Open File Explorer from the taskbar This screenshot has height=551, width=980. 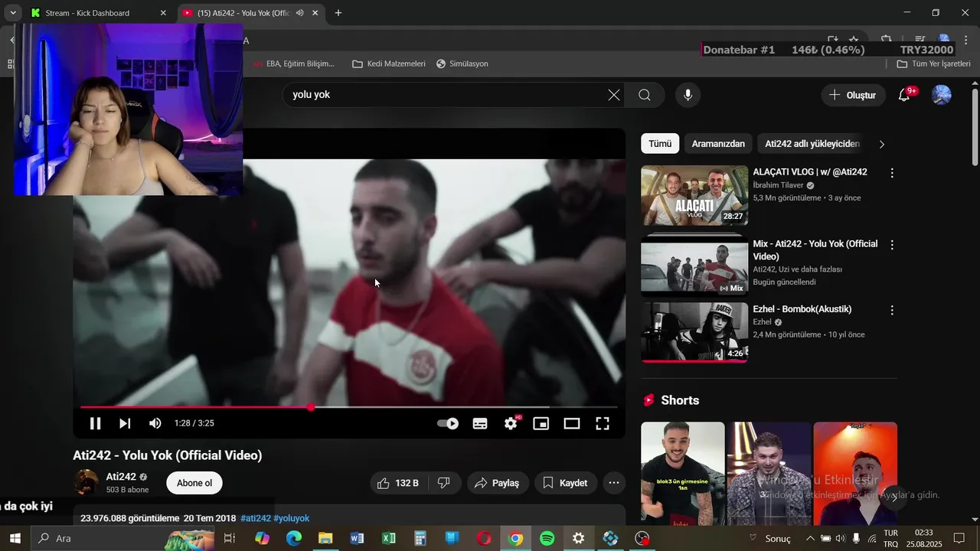click(x=325, y=538)
